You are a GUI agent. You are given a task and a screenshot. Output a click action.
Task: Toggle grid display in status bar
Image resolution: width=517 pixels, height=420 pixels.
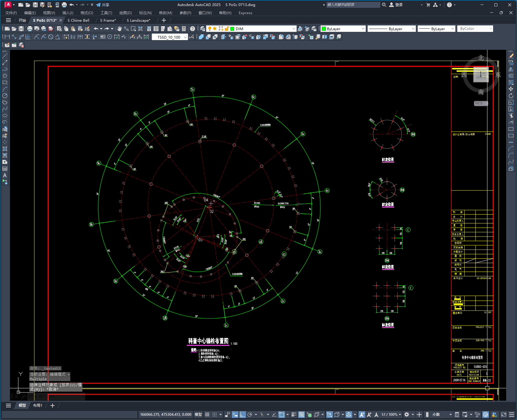point(207,415)
